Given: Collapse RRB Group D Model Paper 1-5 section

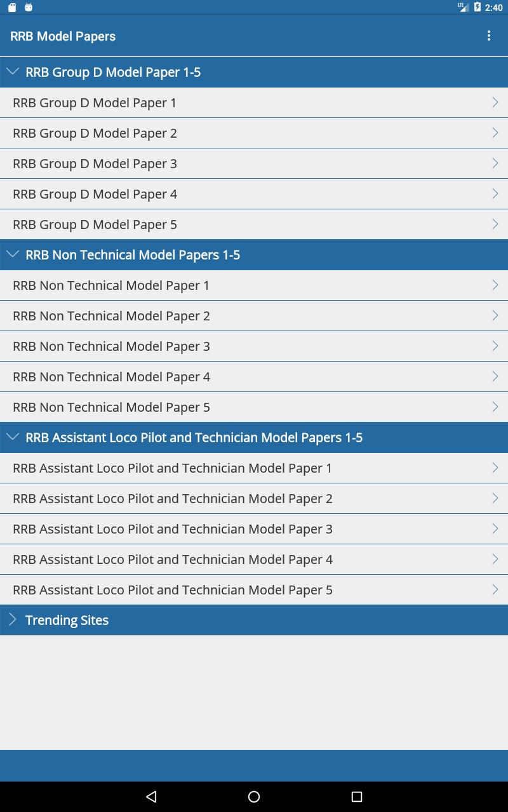Looking at the screenshot, I should (254, 72).
